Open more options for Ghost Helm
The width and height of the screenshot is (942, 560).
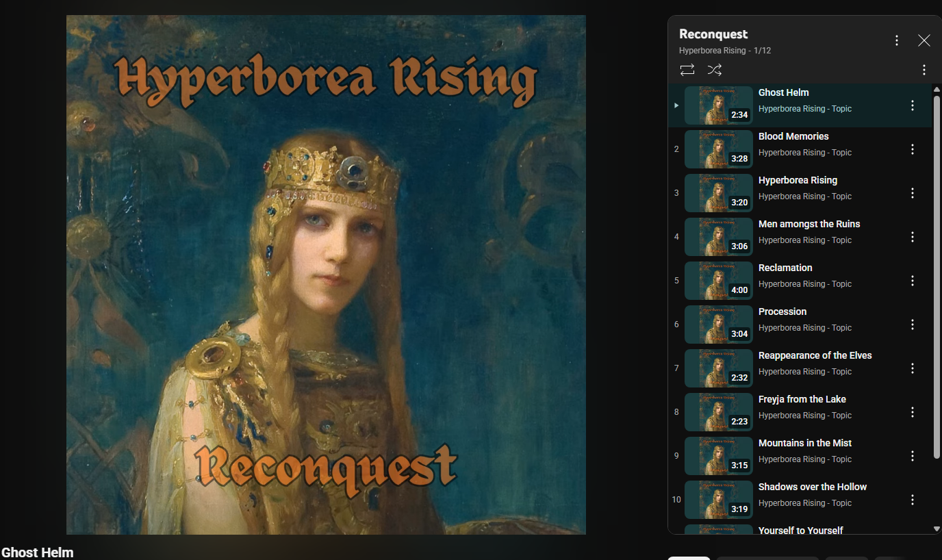pos(913,105)
